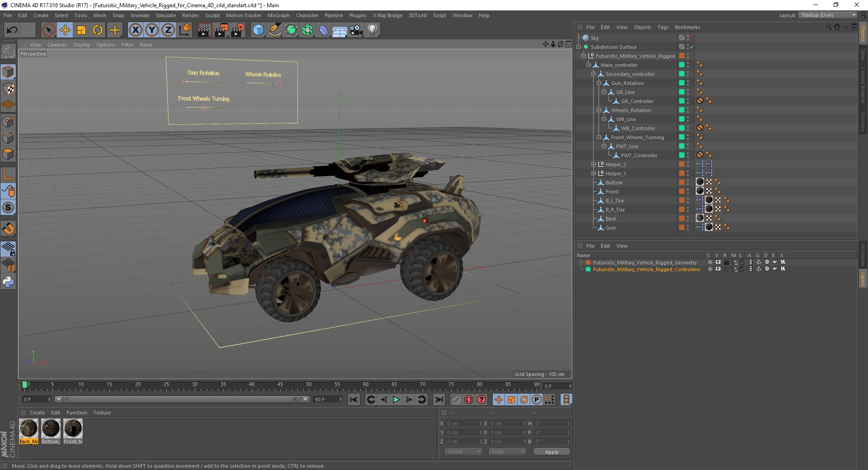Viewport: 868px width, 470px height.
Task: Click Apply button in coordinates panel
Action: pyautogui.click(x=552, y=451)
